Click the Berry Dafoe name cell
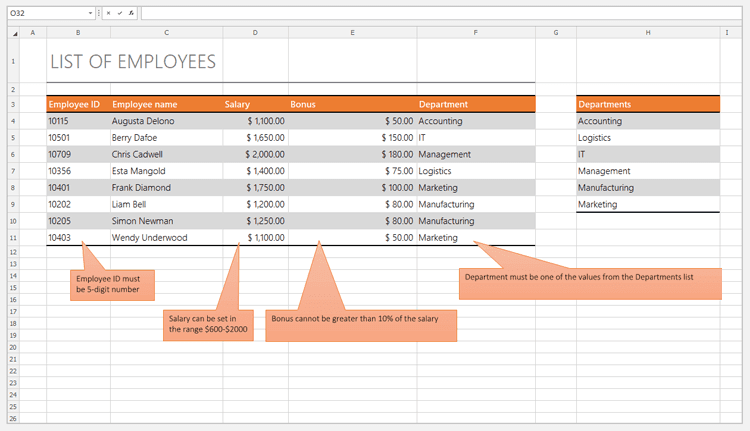 pos(166,138)
